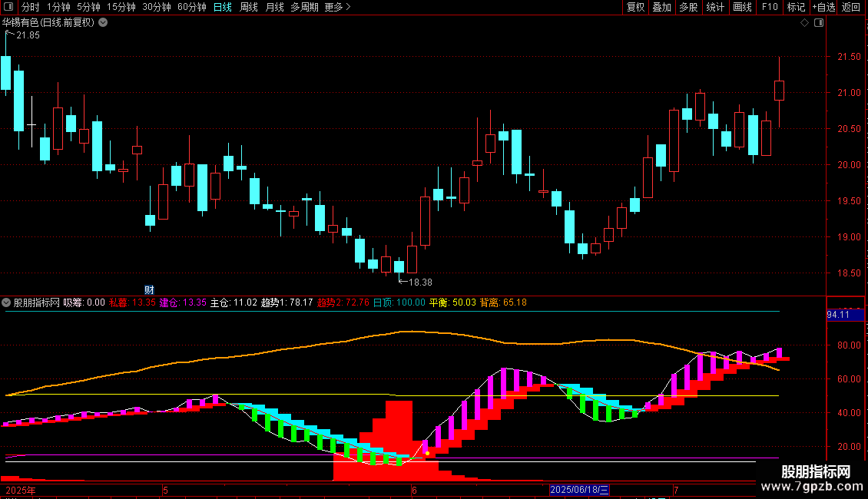Click the 股朋指标网 indicator name

coord(37,302)
